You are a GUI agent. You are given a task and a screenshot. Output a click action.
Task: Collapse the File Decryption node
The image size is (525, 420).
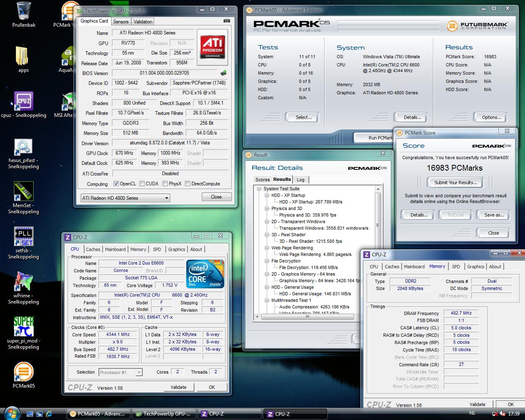click(267, 261)
